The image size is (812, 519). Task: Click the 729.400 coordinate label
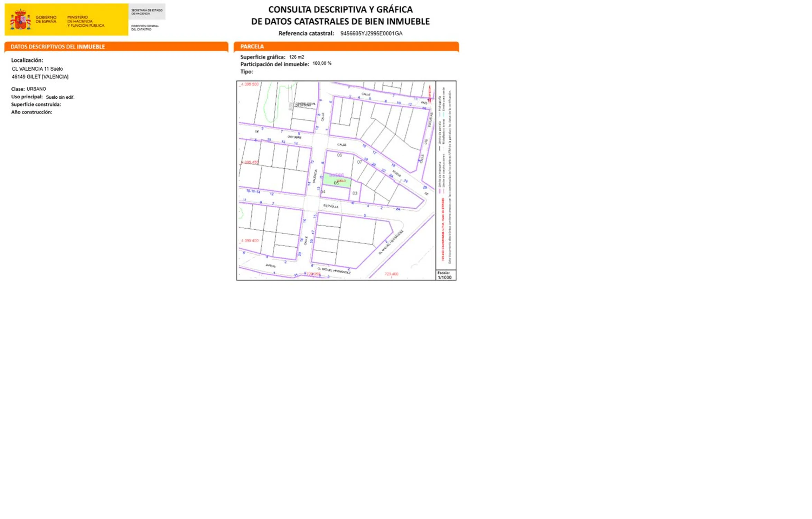pyautogui.click(x=391, y=274)
